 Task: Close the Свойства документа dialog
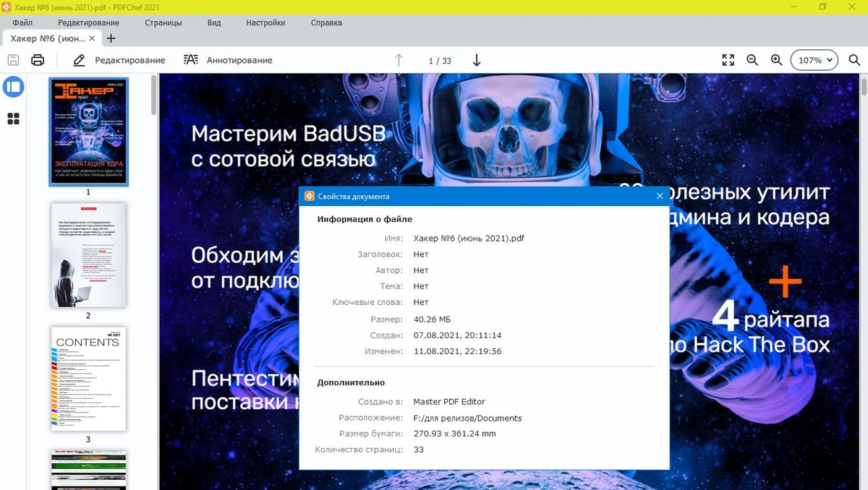[660, 196]
